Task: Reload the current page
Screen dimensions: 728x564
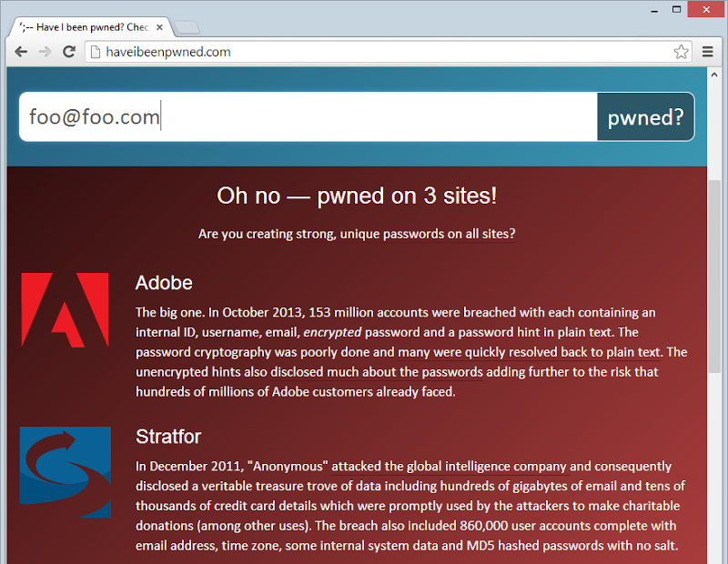Action: click(68, 52)
